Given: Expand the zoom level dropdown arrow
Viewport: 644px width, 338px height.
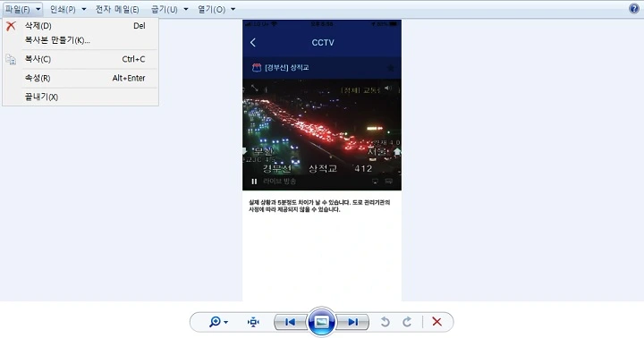Looking at the screenshot, I should [x=226, y=322].
